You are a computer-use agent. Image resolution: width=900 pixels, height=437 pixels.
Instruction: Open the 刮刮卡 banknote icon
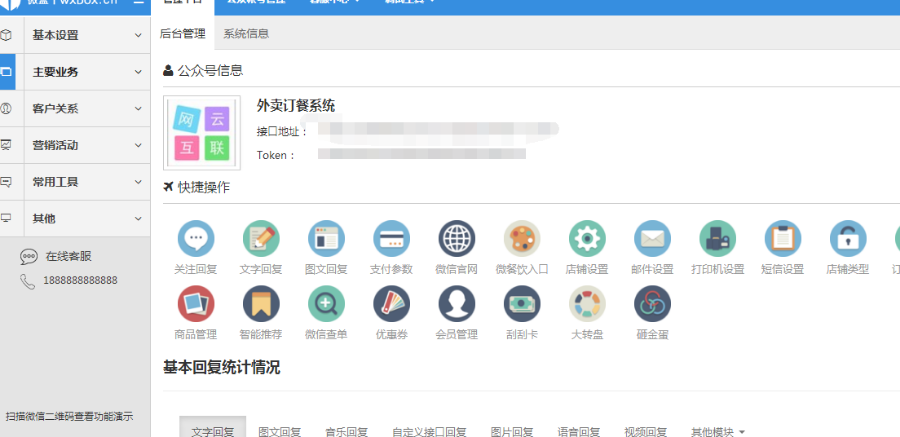pos(522,304)
